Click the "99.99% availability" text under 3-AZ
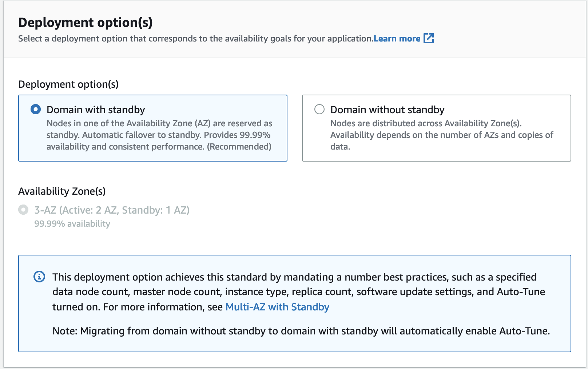 [72, 224]
